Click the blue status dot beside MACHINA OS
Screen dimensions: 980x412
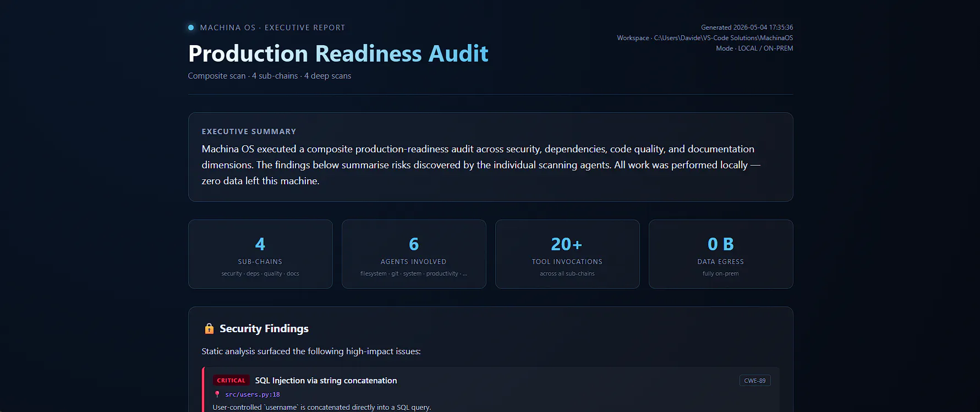coord(191,28)
